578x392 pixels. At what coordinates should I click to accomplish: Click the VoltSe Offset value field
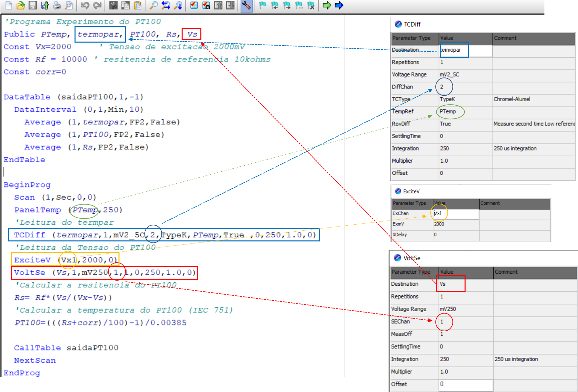point(466,384)
